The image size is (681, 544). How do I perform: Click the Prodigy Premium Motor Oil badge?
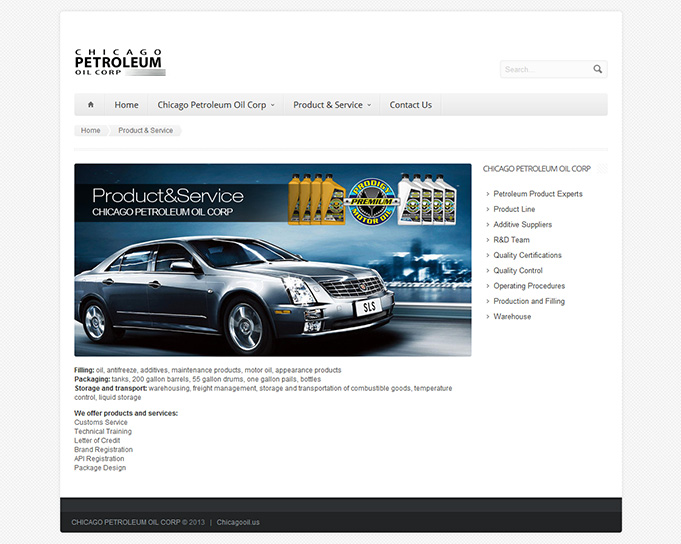(x=371, y=202)
